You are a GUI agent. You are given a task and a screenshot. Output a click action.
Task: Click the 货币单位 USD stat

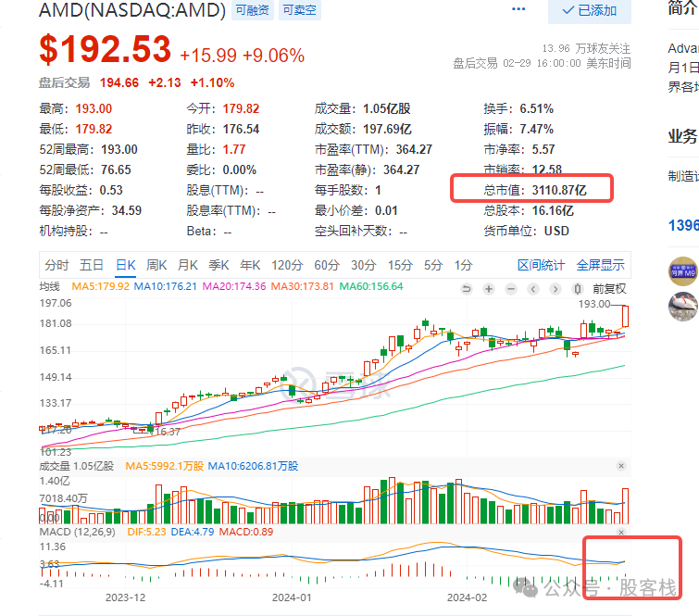(x=527, y=231)
